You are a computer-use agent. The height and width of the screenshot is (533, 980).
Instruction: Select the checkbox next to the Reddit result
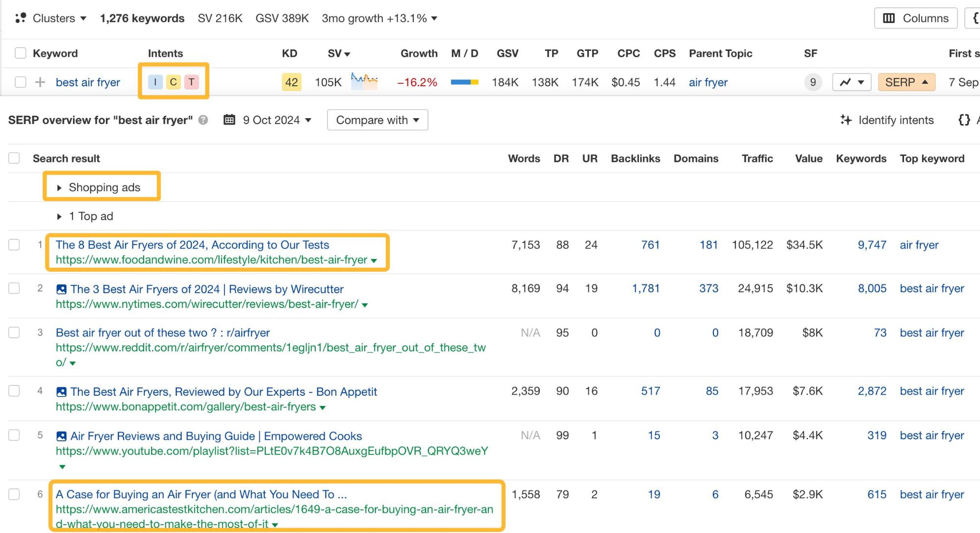(x=14, y=333)
